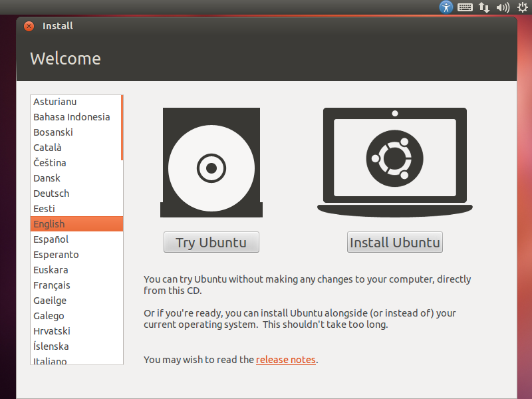532x399 pixels.
Task: Select Dansk language
Action: tap(76, 178)
